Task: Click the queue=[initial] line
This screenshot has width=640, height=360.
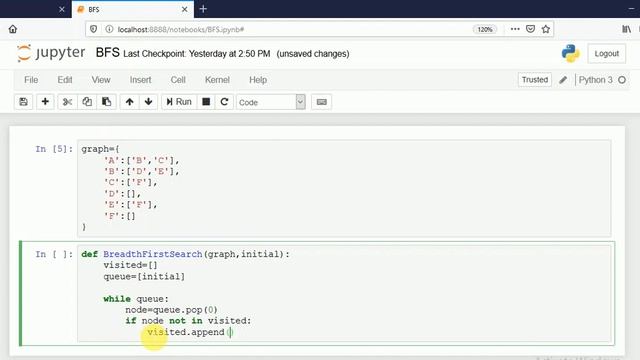Action: [144, 277]
